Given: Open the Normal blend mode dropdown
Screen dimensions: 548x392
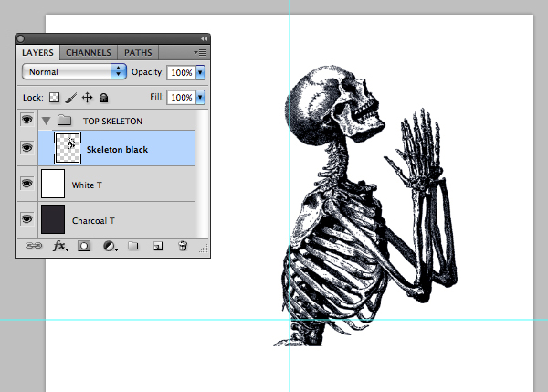Looking at the screenshot, I should click(74, 71).
